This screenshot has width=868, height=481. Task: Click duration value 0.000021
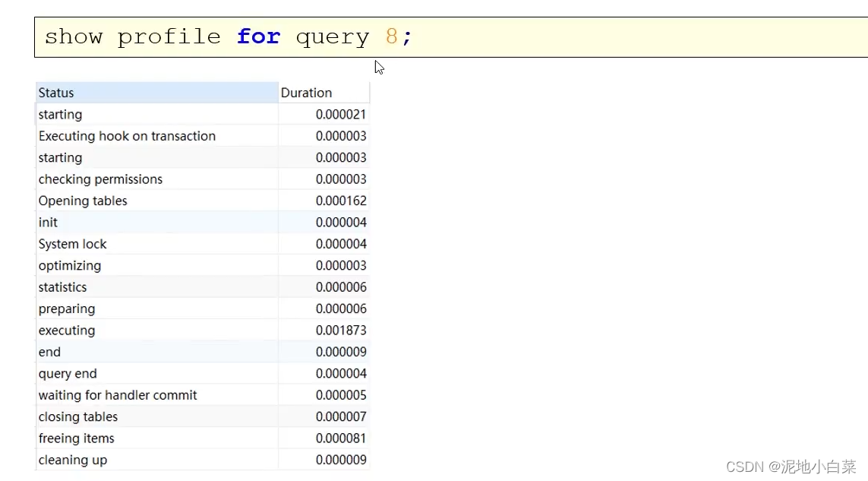coord(341,114)
